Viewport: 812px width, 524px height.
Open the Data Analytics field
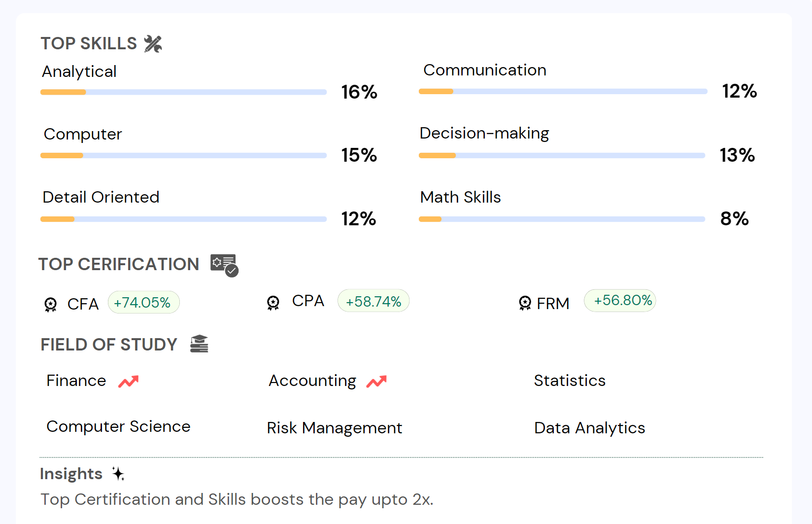590,428
